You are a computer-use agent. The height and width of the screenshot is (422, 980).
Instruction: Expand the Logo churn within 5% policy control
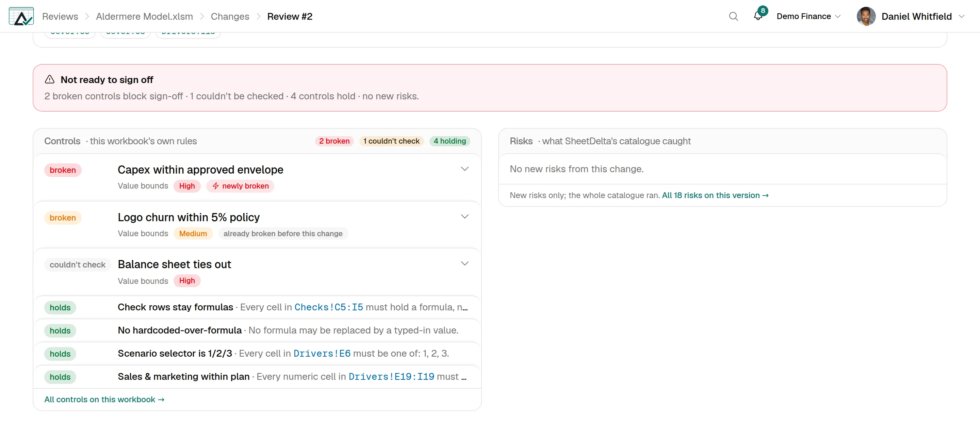point(464,216)
